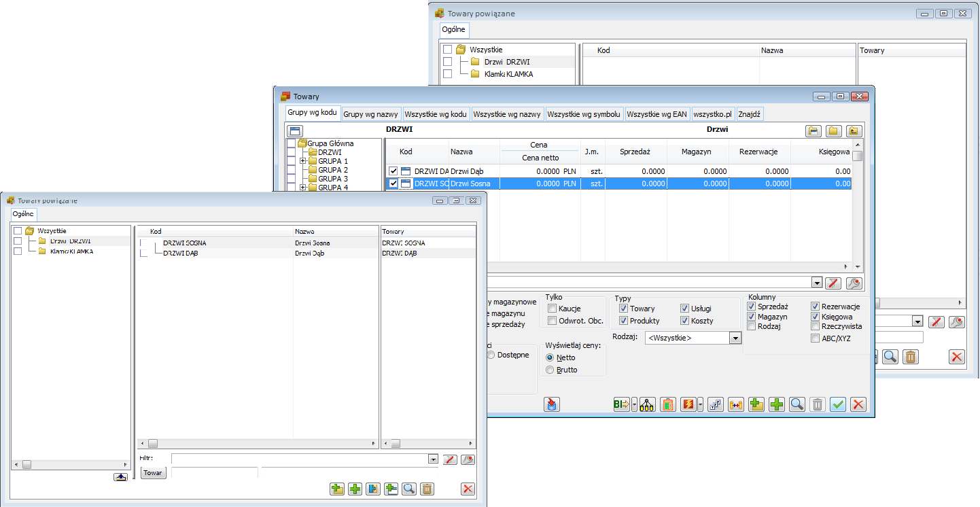Click trash icon in back Towary powiązane window
The image size is (980, 507).
click(x=911, y=356)
